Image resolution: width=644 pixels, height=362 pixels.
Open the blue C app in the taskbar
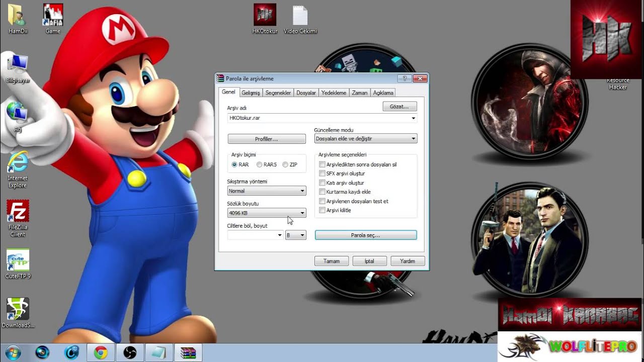point(71,352)
